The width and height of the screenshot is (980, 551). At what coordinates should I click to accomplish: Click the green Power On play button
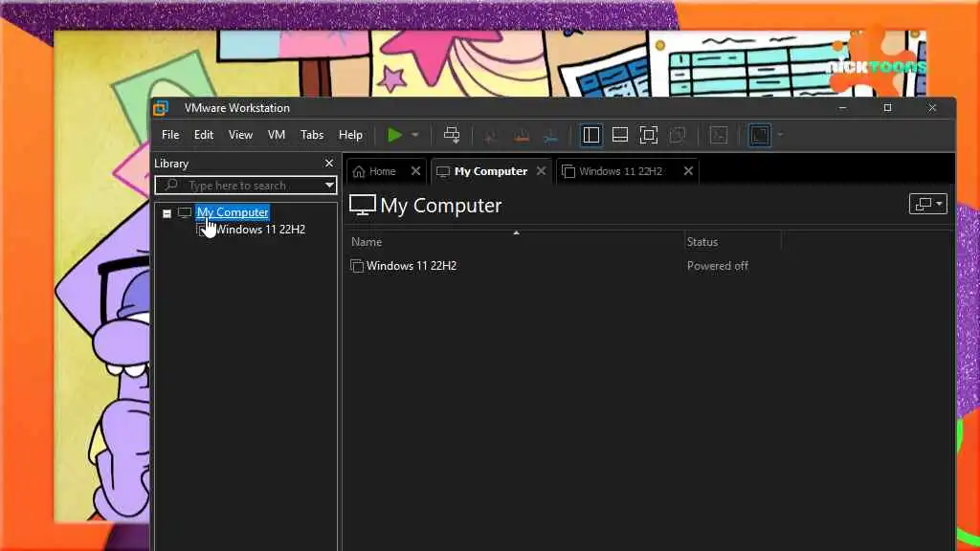(394, 135)
